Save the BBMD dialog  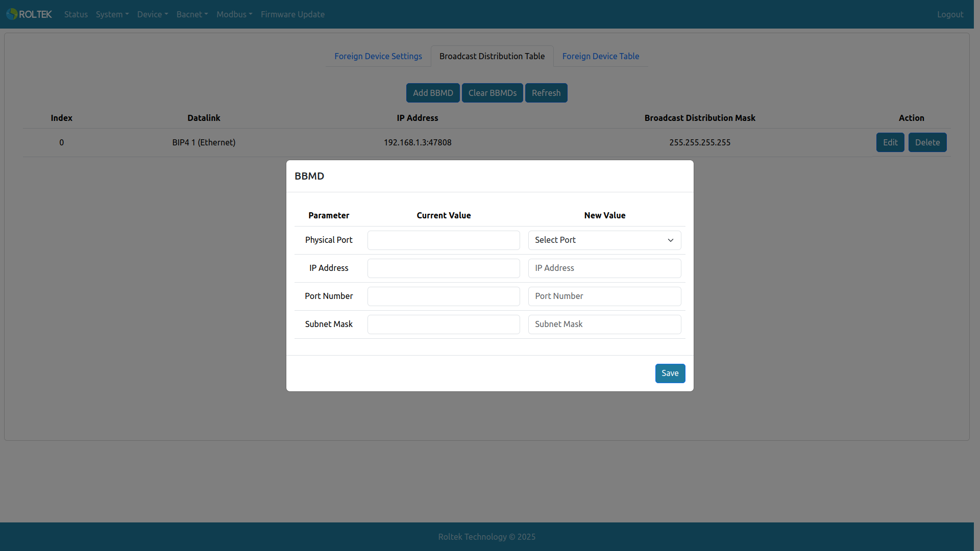670,373
